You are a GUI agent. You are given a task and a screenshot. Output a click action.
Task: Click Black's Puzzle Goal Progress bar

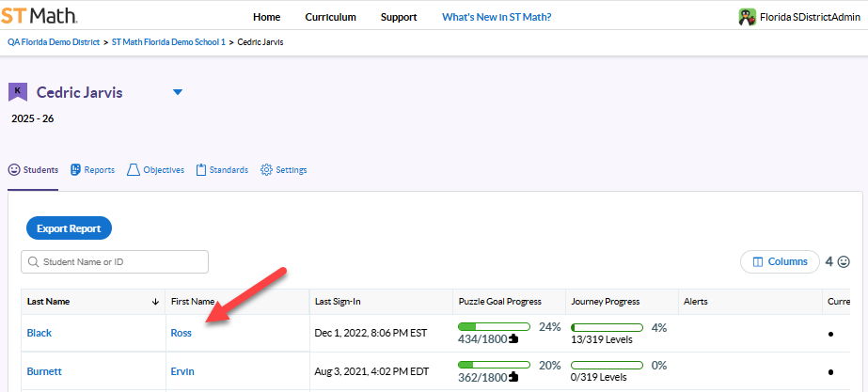click(495, 327)
